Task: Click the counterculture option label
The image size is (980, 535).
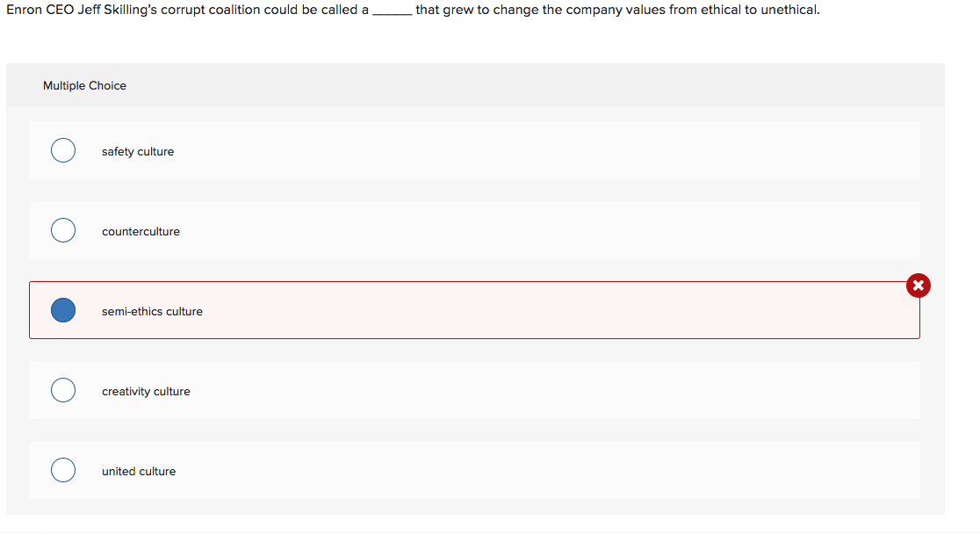Action: pyautogui.click(x=141, y=231)
